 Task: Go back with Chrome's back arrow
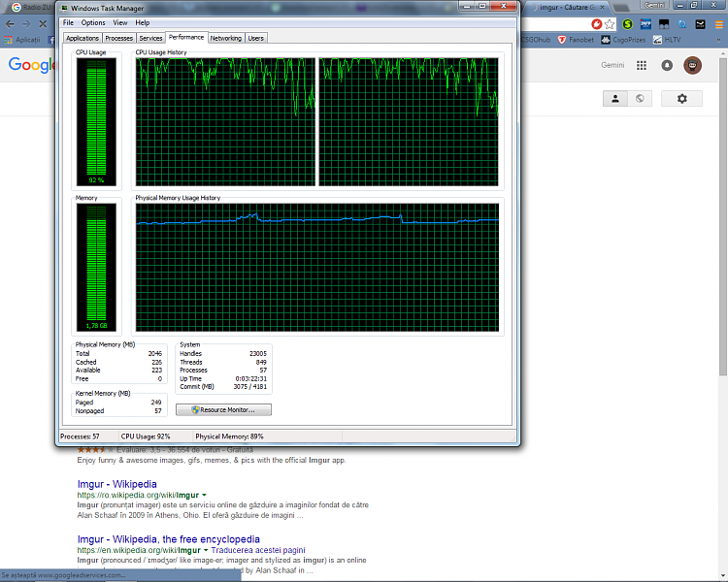click(x=10, y=23)
